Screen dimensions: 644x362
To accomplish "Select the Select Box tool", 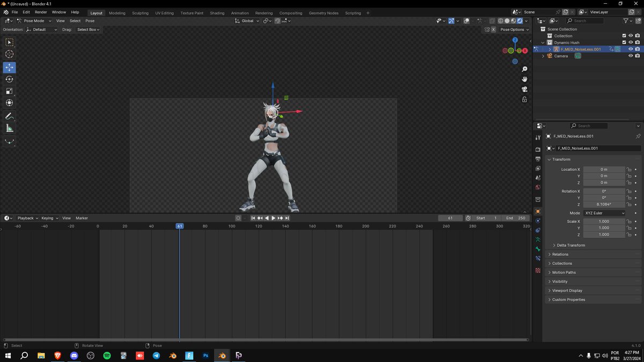I will tap(9, 42).
